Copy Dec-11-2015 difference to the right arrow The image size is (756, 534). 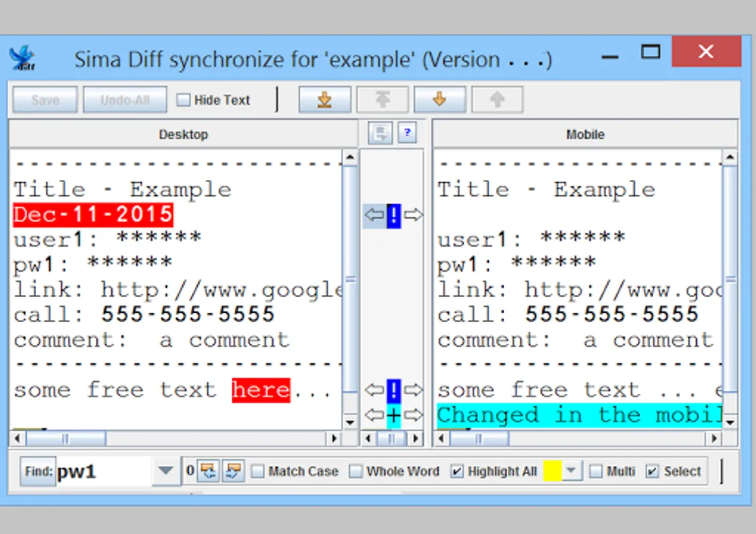click(413, 215)
